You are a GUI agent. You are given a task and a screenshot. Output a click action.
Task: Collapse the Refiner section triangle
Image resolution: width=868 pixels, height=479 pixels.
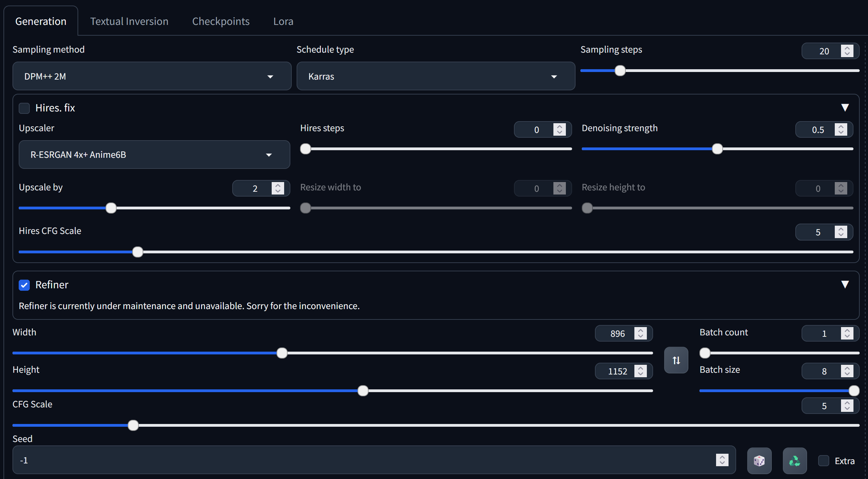pos(845,284)
